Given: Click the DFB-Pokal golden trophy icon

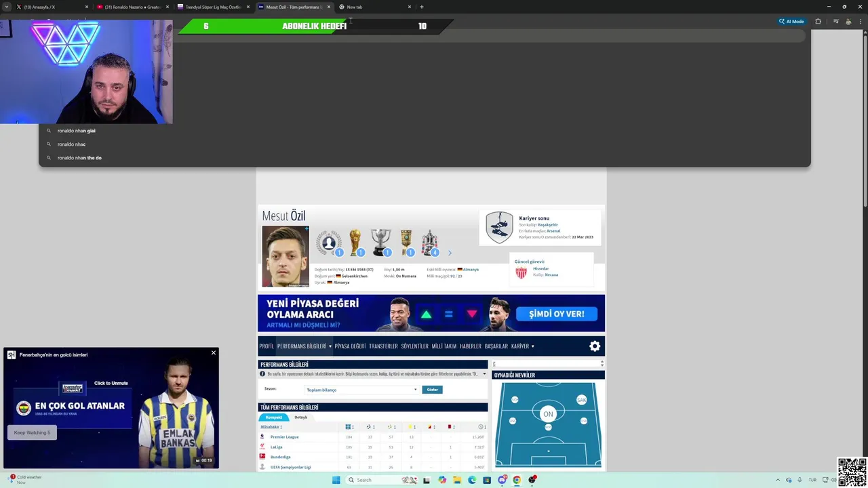Looking at the screenshot, I should pyautogui.click(x=406, y=241).
